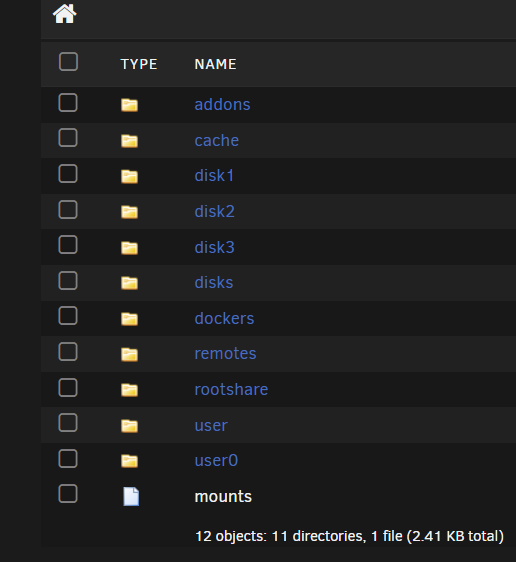
Task: Select the user0 row checkbox
Action: coord(68,458)
